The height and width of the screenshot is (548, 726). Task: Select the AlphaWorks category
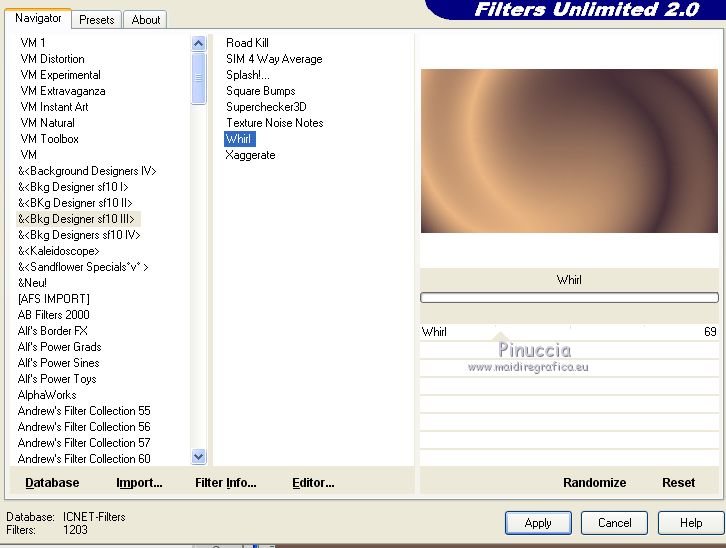(47, 395)
